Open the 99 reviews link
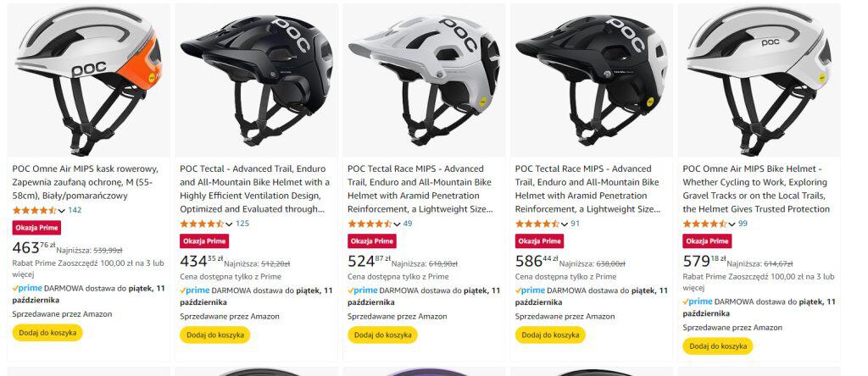The height and width of the screenshot is (376, 868). pyautogui.click(x=743, y=224)
